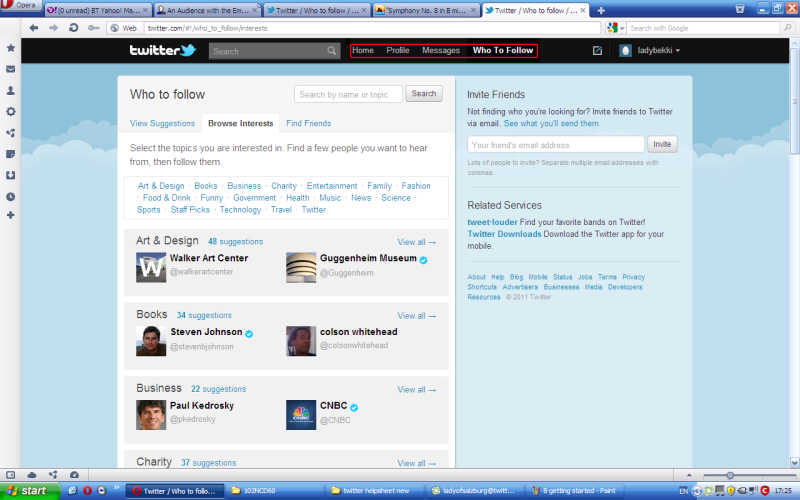Open the Food & Drink topic link
Viewport: 800px width, 500px height.
(x=166, y=198)
